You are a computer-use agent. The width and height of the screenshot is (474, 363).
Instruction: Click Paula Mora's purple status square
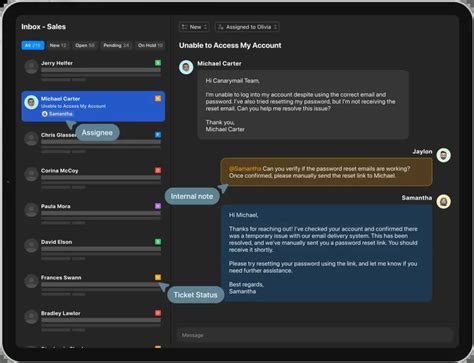click(158, 206)
